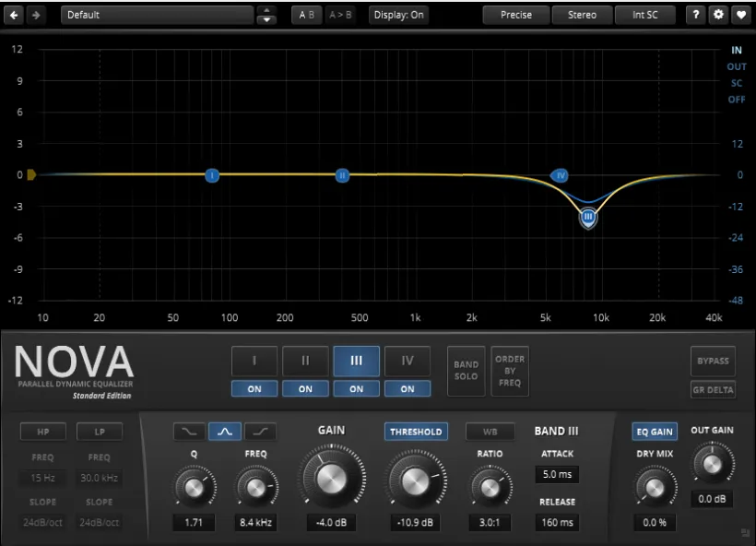This screenshot has width=756, height=546.
Task: Click the yellow zero-level marker
Action: point(31,174)
